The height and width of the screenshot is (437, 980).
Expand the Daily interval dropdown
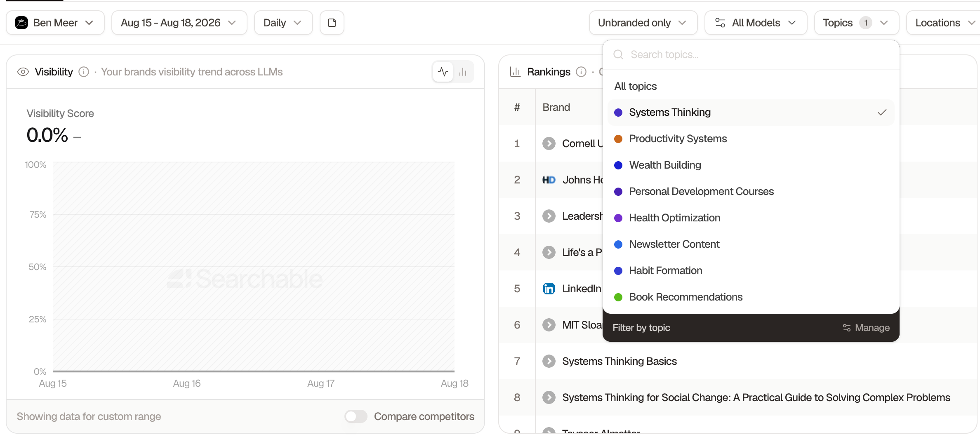pos(283,23)
